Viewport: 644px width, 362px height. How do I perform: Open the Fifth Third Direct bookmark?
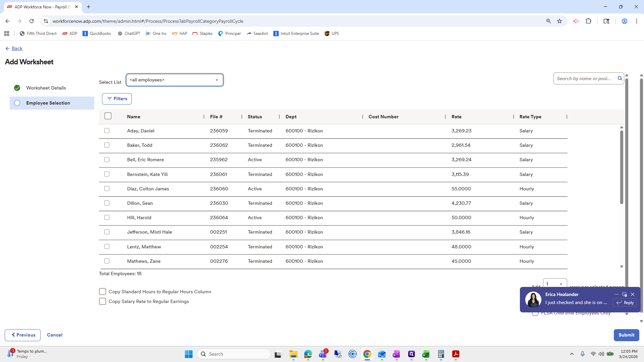[x=38, y=34]
